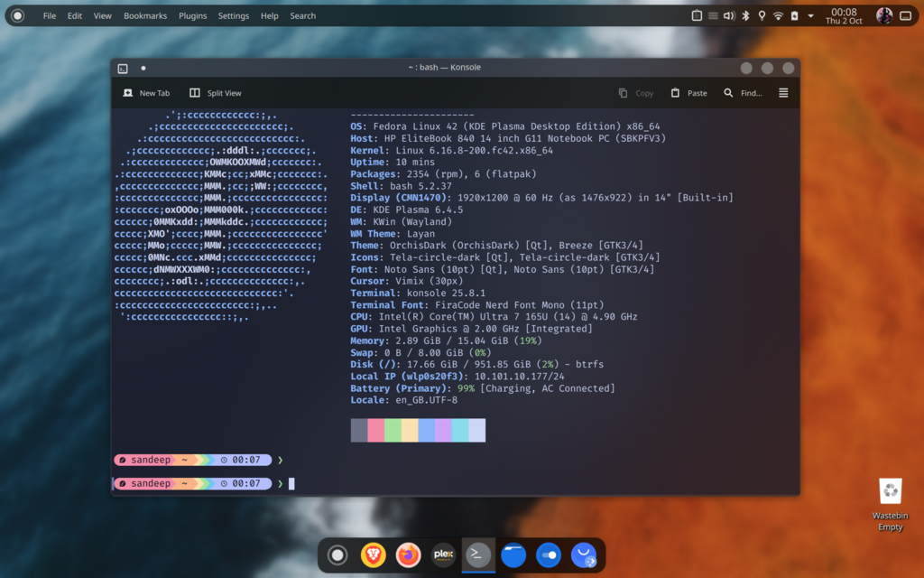Open the clipboard tray icon
Viewport: 924px width, 578px height.
coord(697,16)
